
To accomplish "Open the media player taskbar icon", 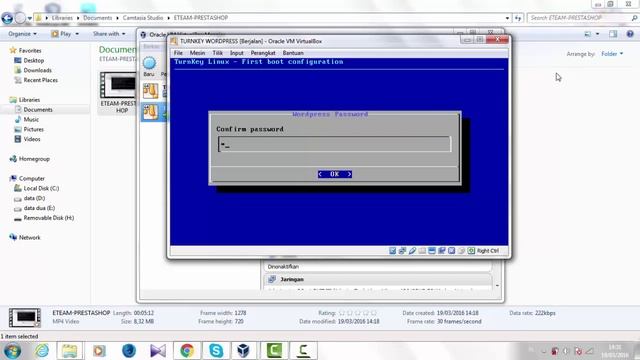I will [x=99, y=351].
